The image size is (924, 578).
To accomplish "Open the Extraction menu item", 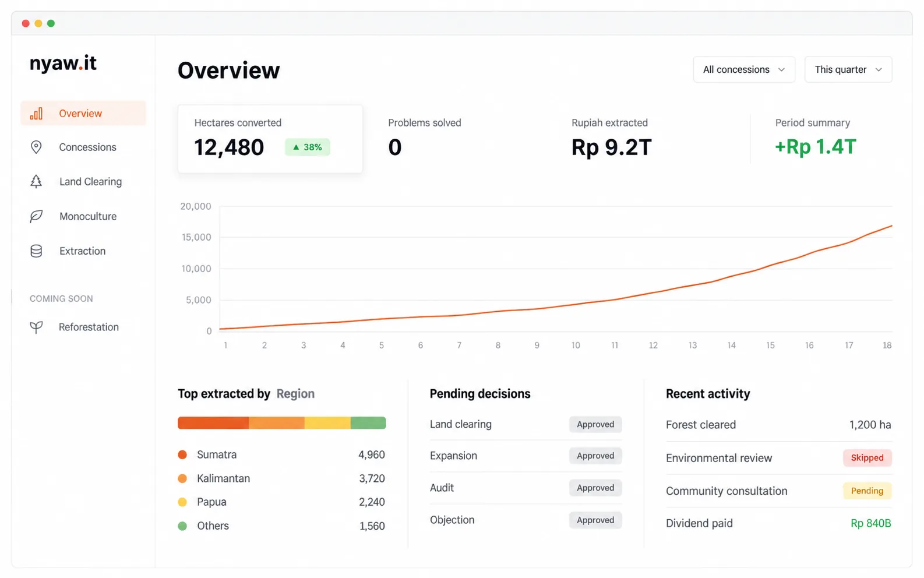I will pyautogui.click(x=82, y=251).
